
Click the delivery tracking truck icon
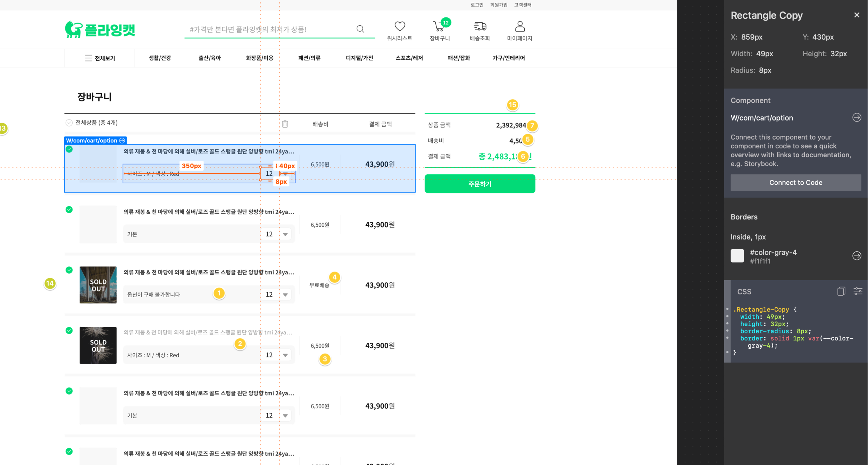480,26
